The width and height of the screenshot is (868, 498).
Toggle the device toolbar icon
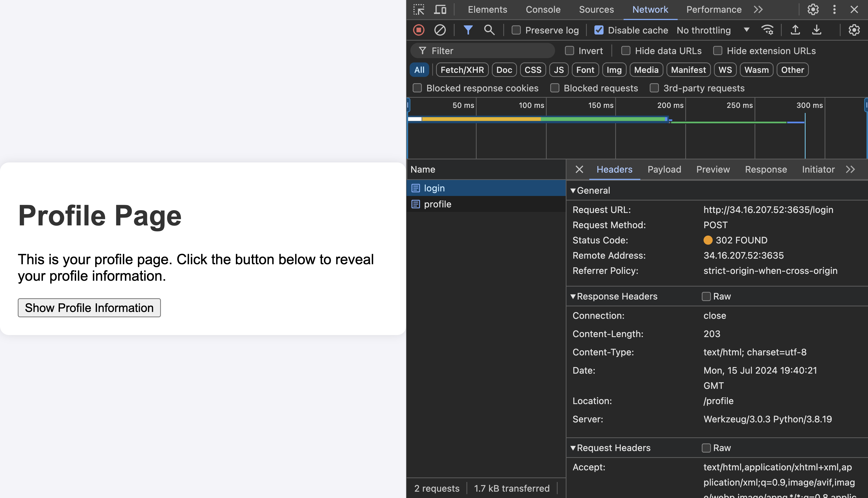click(x=440, y=10)
